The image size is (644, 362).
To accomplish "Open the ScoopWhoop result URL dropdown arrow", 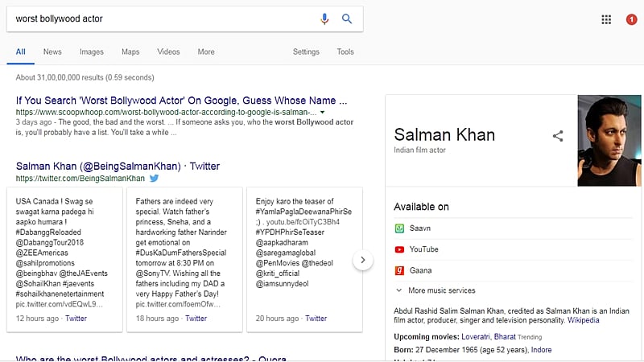I will click(323, 112).
